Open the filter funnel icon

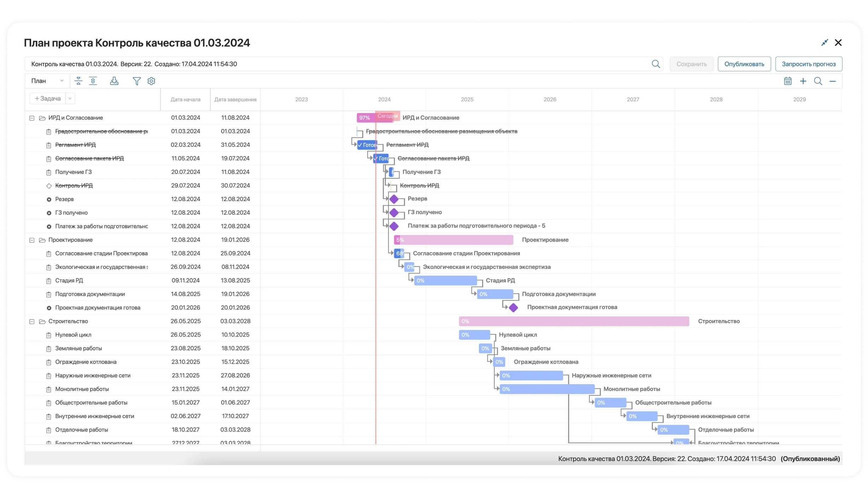pyautogui.click(x=136, y=81)
